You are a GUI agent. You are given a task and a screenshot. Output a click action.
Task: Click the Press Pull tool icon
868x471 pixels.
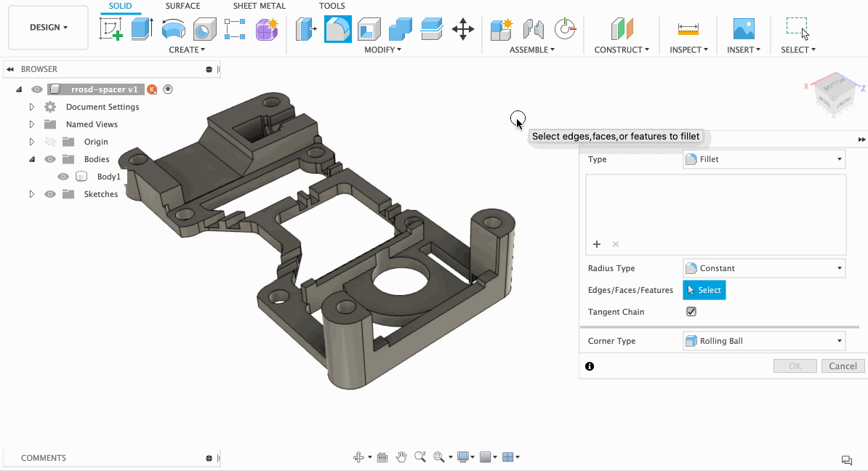pyautogui.click(x=305, y=29)
